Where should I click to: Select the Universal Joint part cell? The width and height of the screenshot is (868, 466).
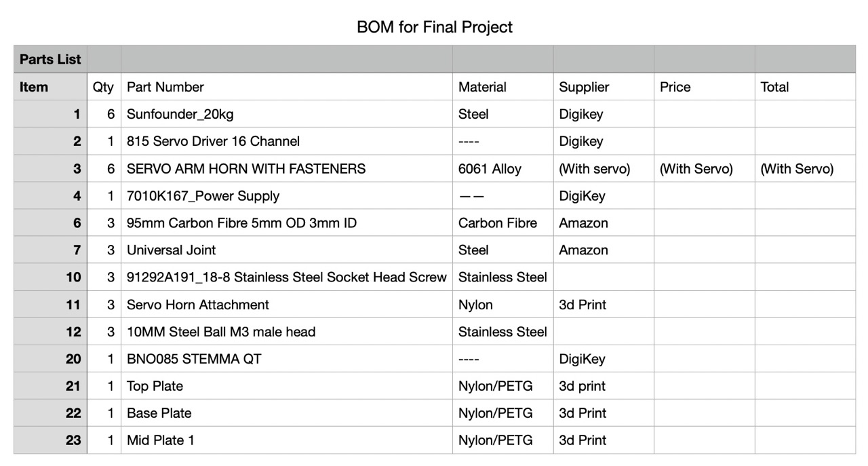(287, 250)
